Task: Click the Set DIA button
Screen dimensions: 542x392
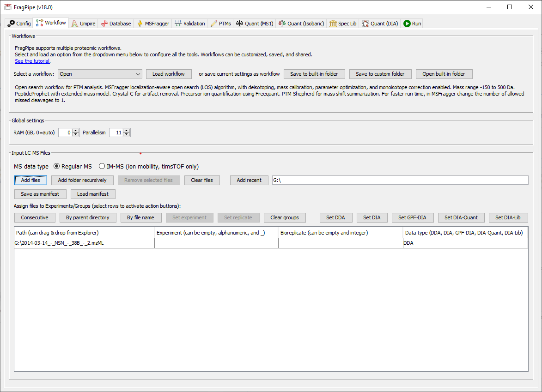Action: [x=371, y=217]
